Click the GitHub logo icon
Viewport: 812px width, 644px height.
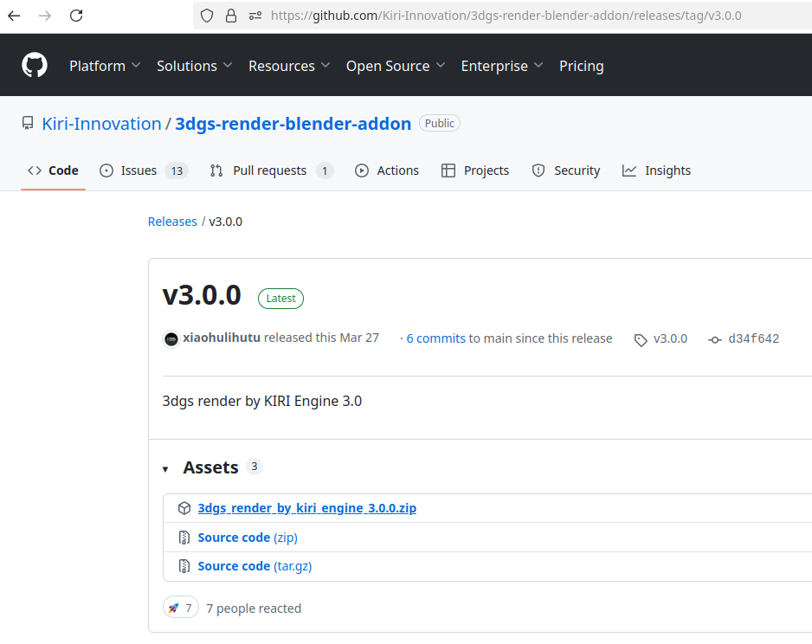tap(35, 66)
